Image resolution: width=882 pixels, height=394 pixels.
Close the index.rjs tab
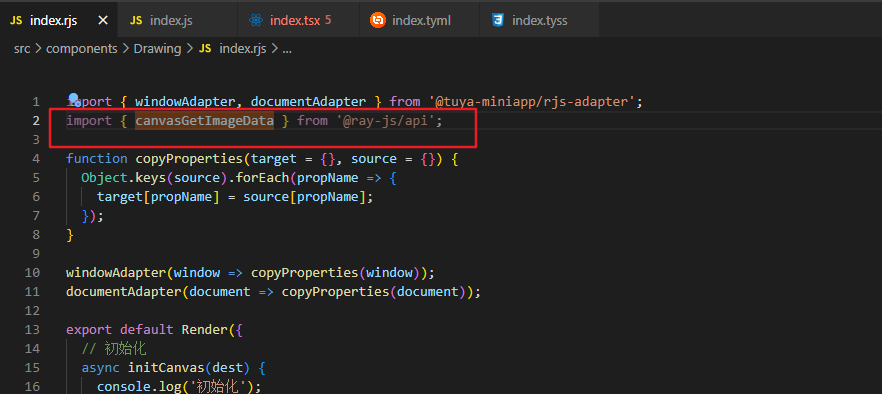[103, 21]
